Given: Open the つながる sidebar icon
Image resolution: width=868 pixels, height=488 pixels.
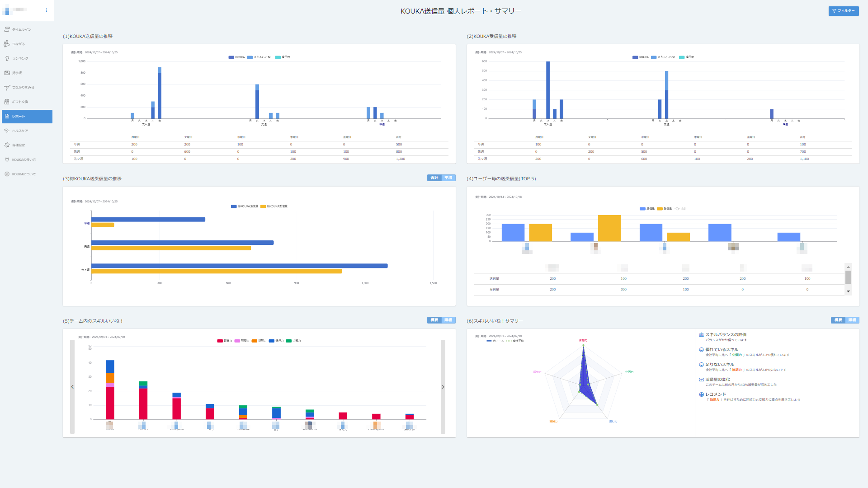Looking at the screenshot, I should tap(7, 44).
